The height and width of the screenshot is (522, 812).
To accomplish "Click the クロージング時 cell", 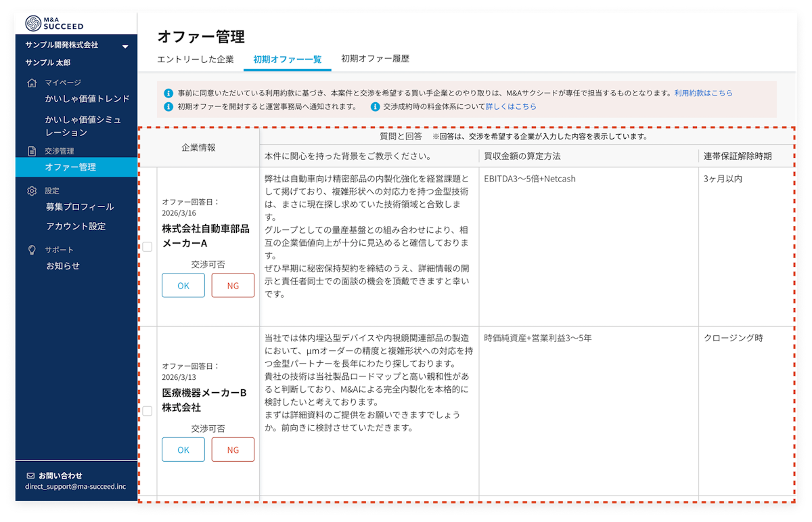I will click(x=733, y=338).
